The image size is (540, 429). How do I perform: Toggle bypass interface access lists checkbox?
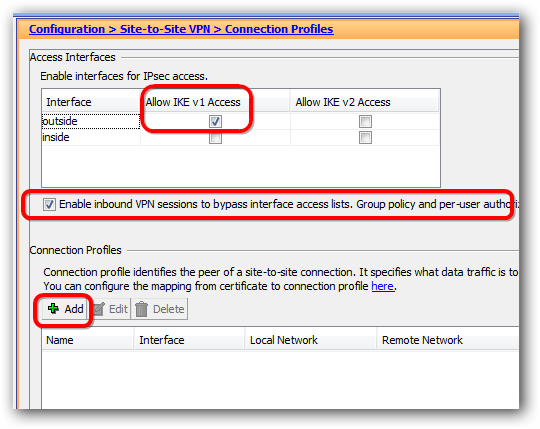pyautogui.click(x=49, y=204)
